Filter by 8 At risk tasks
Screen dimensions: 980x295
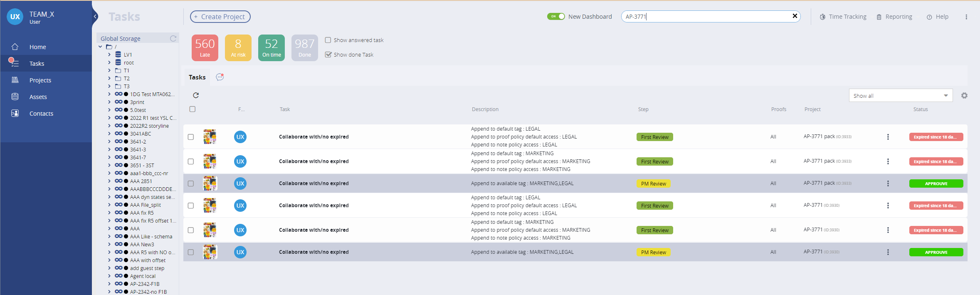pos(238,48)
